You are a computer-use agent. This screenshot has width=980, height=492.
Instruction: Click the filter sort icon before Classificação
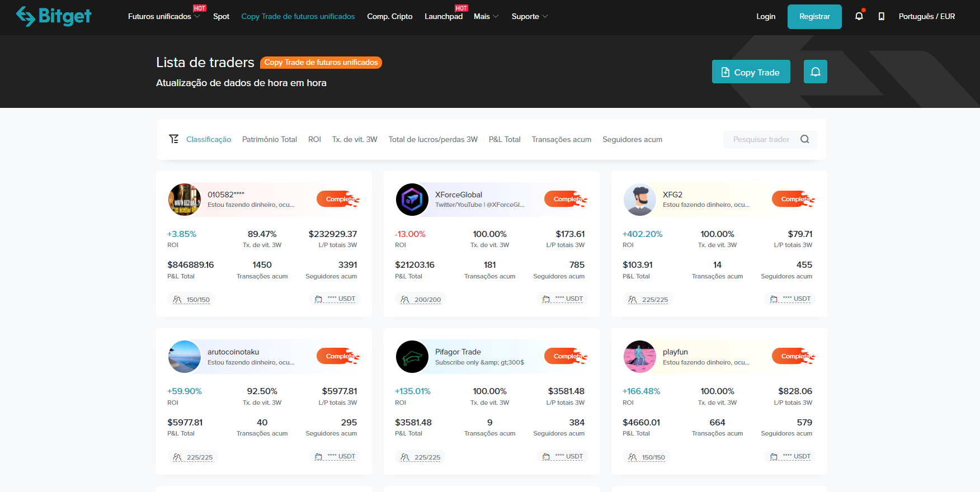tap(174, 139)
